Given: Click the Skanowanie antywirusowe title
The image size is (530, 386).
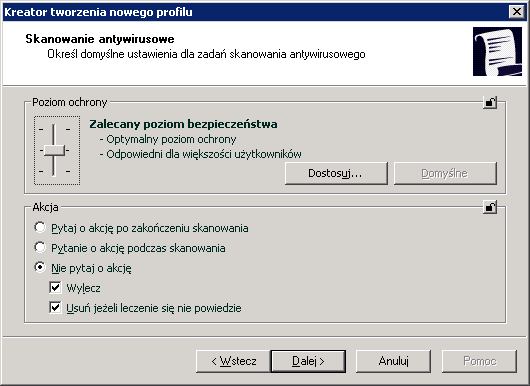Looking at the screenshot, I should (100, 39).
